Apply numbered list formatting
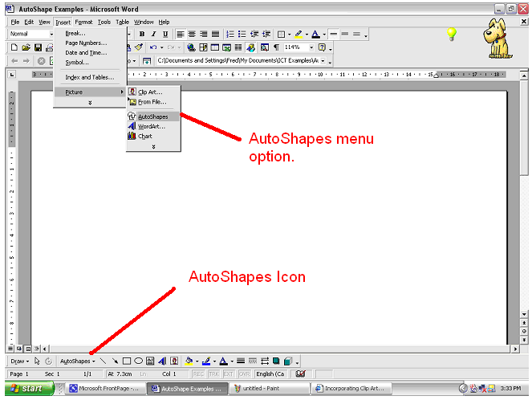This screenshot has width=532, height=400. click(x=230, y=34)
